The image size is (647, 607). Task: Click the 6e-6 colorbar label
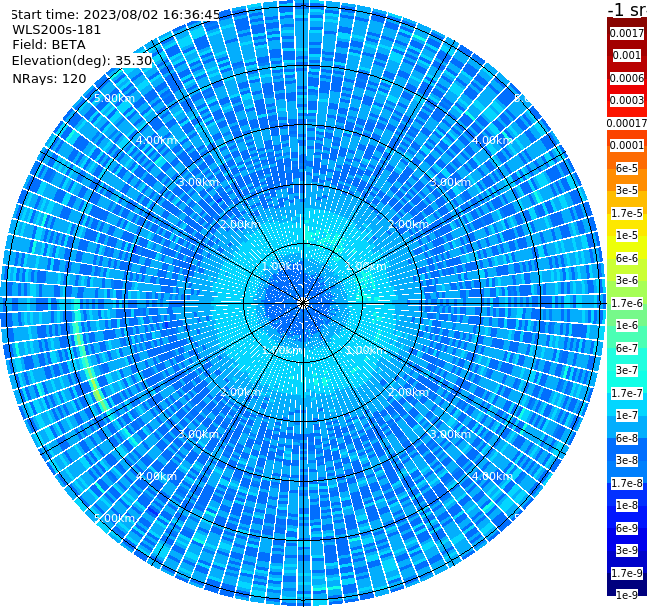point(627,258)
